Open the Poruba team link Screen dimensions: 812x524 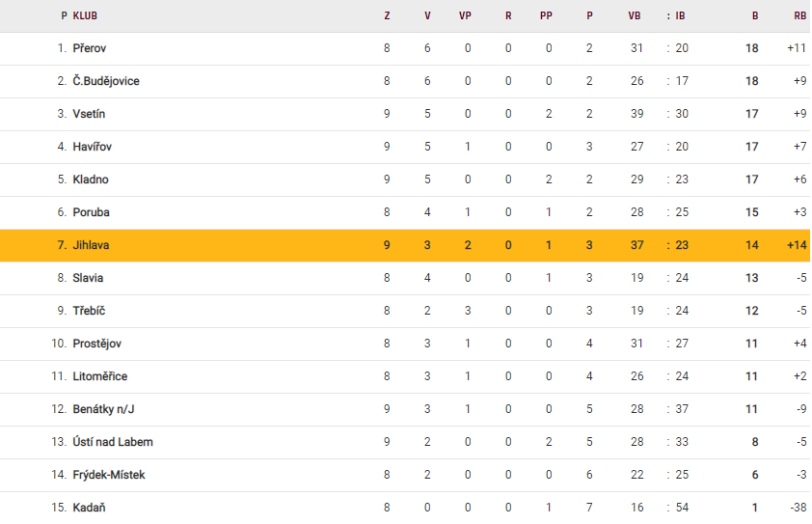coord(91,212)
